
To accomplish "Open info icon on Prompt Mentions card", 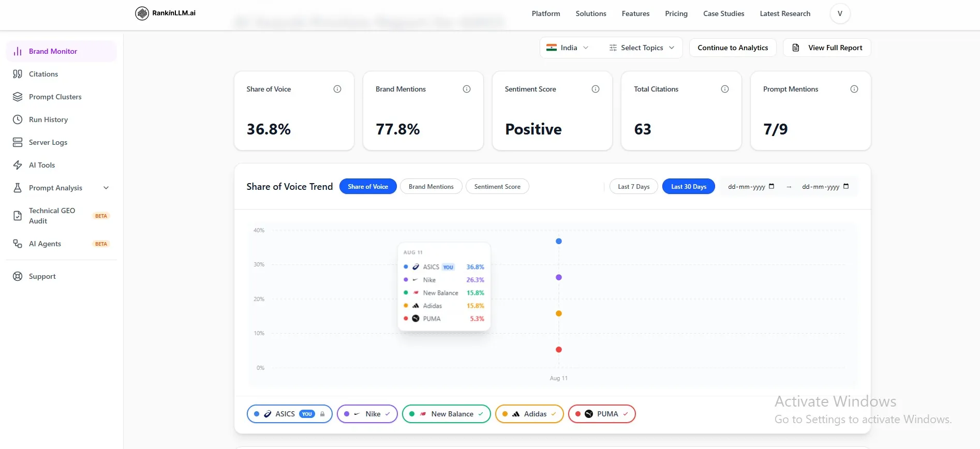I will coord(854,89).
